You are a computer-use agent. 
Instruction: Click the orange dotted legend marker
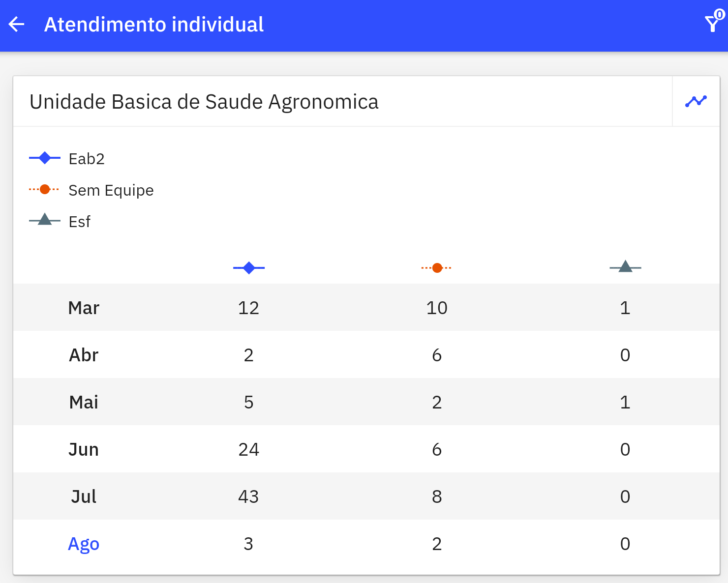coord(44,189)
